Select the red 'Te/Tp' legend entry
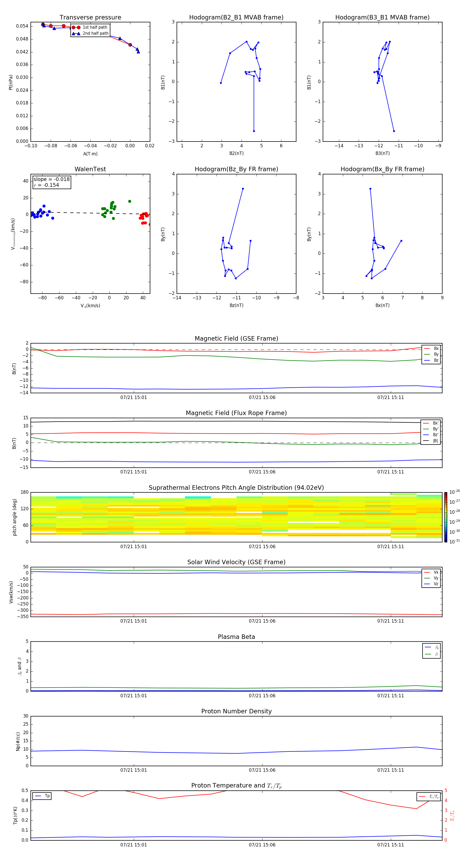The height and width of the screenshot is (868, 473). tap(429, 796)
